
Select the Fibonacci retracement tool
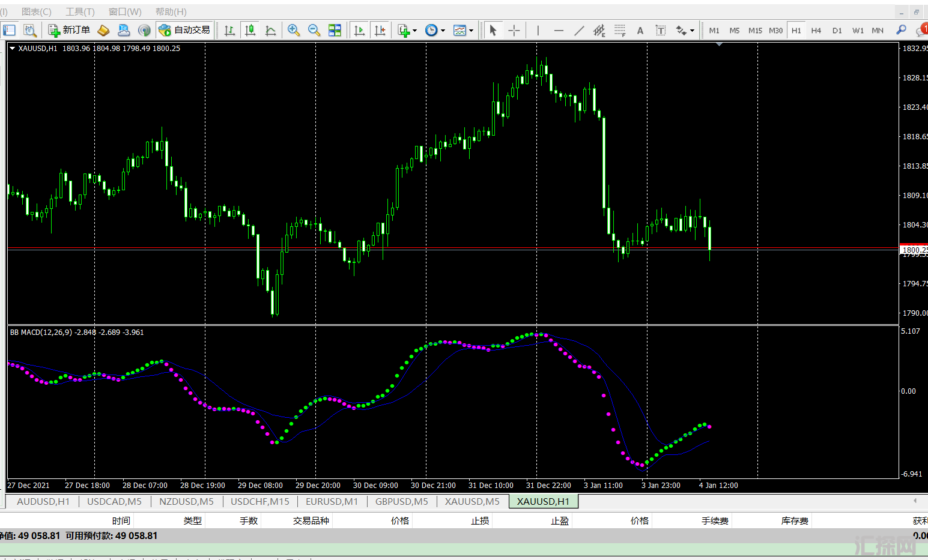620,30
